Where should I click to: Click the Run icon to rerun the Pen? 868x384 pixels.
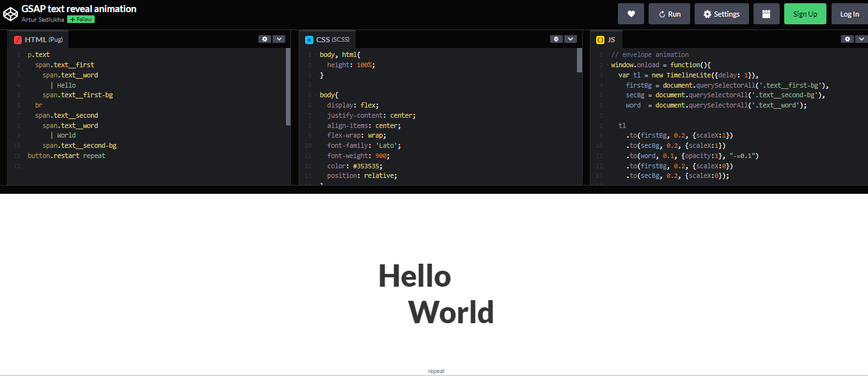click(669, 13)
